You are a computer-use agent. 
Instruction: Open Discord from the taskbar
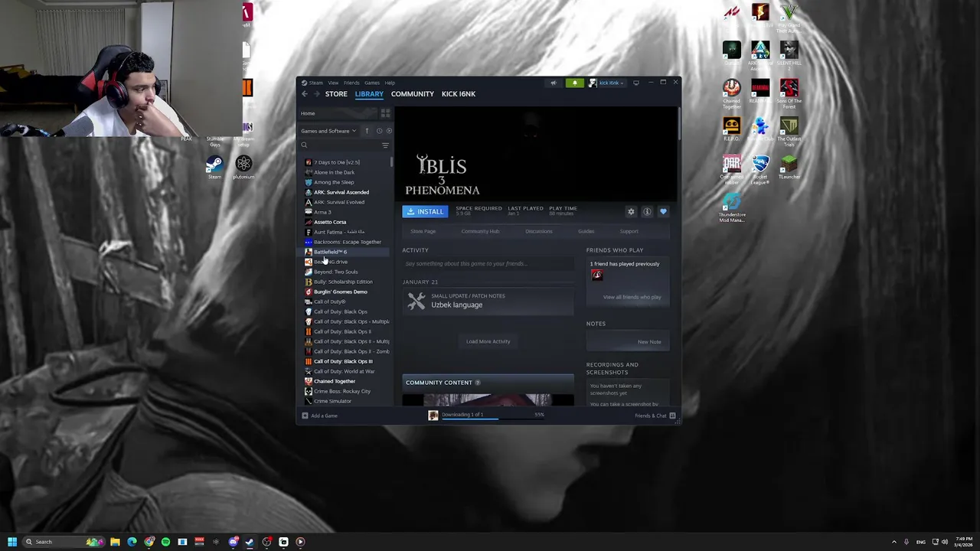(x=234, y=542)
